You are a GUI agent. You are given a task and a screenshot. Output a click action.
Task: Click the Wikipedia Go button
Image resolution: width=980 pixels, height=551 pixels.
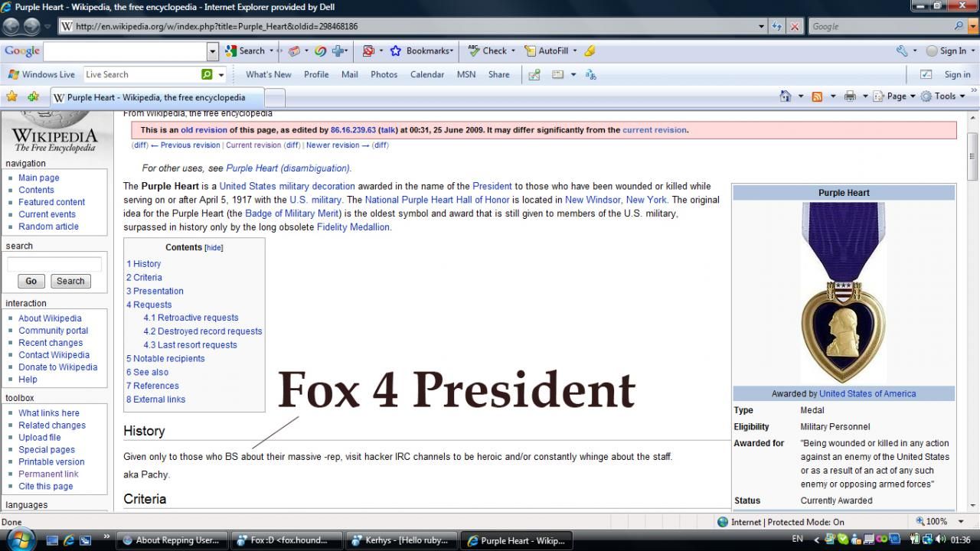pos(31,281)
